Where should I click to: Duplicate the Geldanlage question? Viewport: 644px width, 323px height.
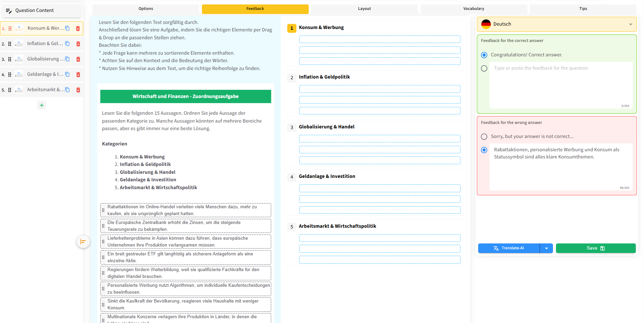(68, 74)
